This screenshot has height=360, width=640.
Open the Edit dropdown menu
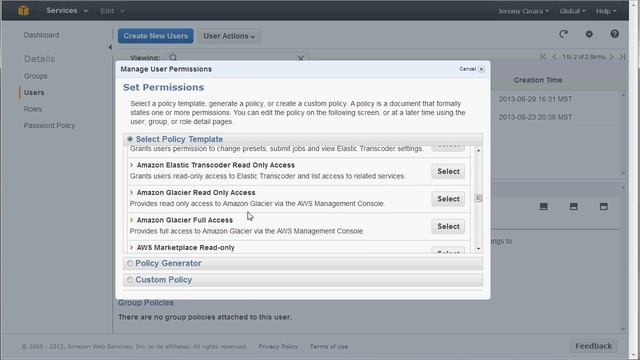pyautogui.click(x=112, y=11)
